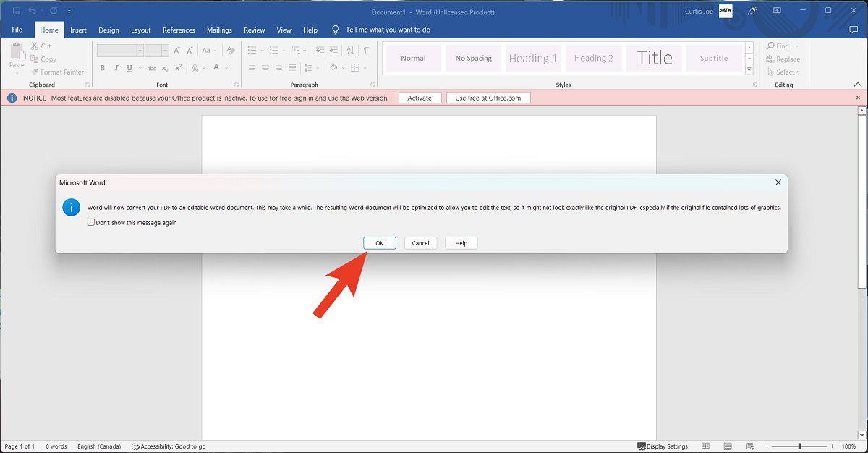
Task: Click the Activate button in notice bar
Action: (x=420, y=98)
